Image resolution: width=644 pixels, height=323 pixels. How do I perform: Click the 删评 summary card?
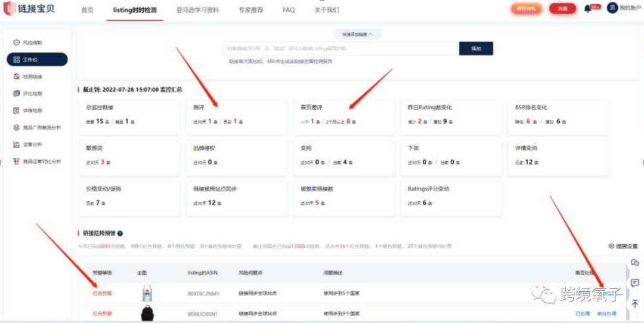click(237, 117)
